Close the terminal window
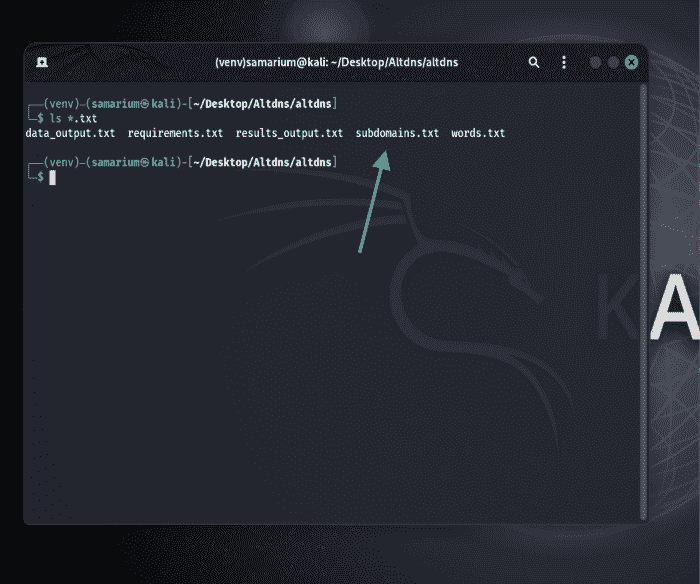The width and height of the screenshot is (700, 584). pos(631,62)
